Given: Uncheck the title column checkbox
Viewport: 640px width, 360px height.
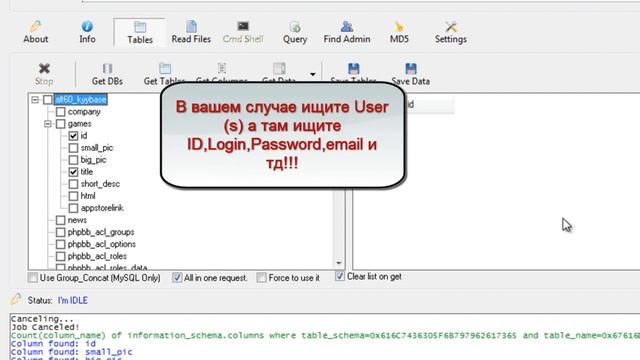Looking at the screenshot, I should coord(73,172).
